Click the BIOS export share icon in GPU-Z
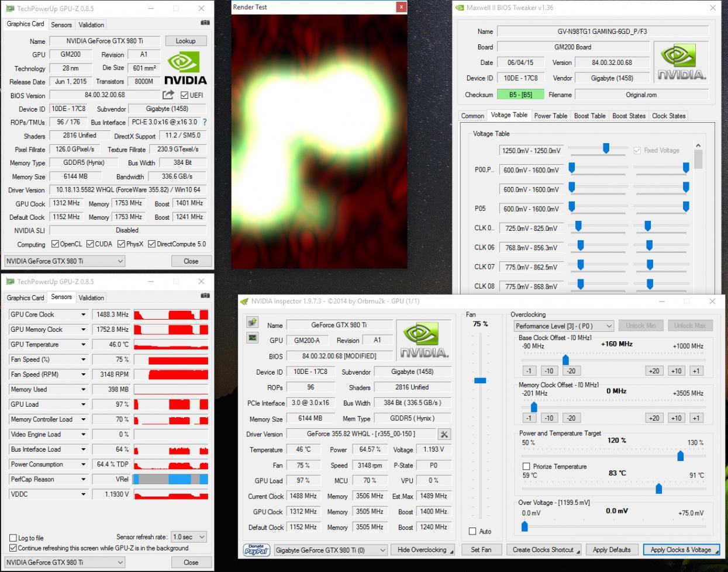This screenshot has width=728, height=572. coord(168,95)
